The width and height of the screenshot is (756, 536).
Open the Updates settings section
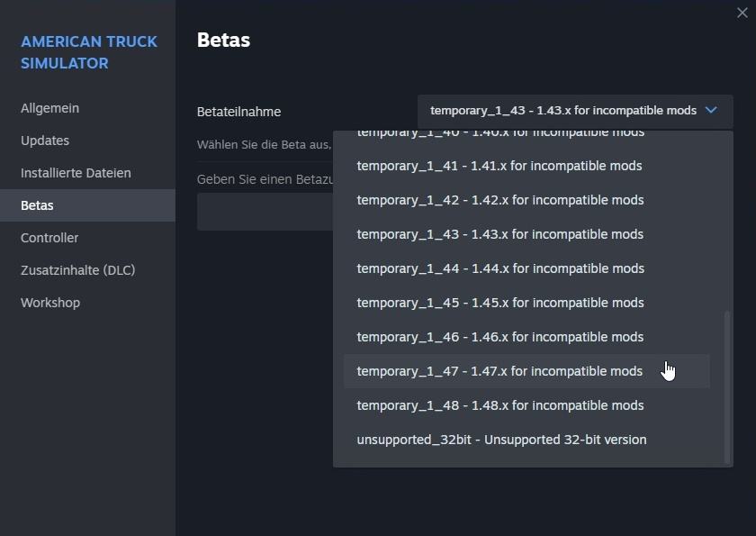pos(45,141)
